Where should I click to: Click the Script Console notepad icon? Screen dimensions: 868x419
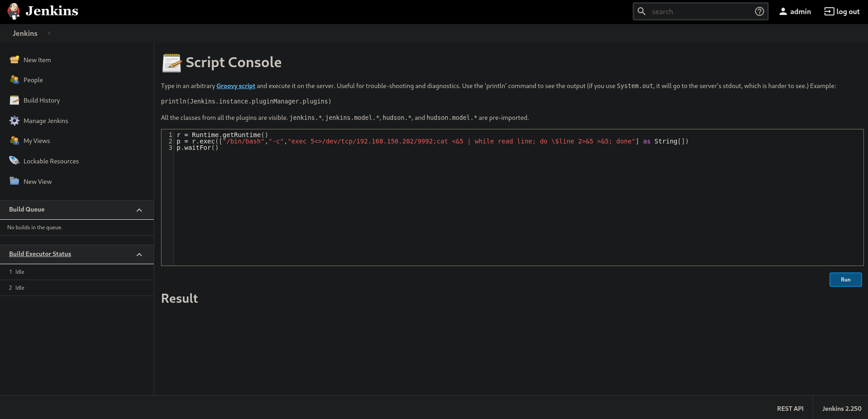click(172, 63)
